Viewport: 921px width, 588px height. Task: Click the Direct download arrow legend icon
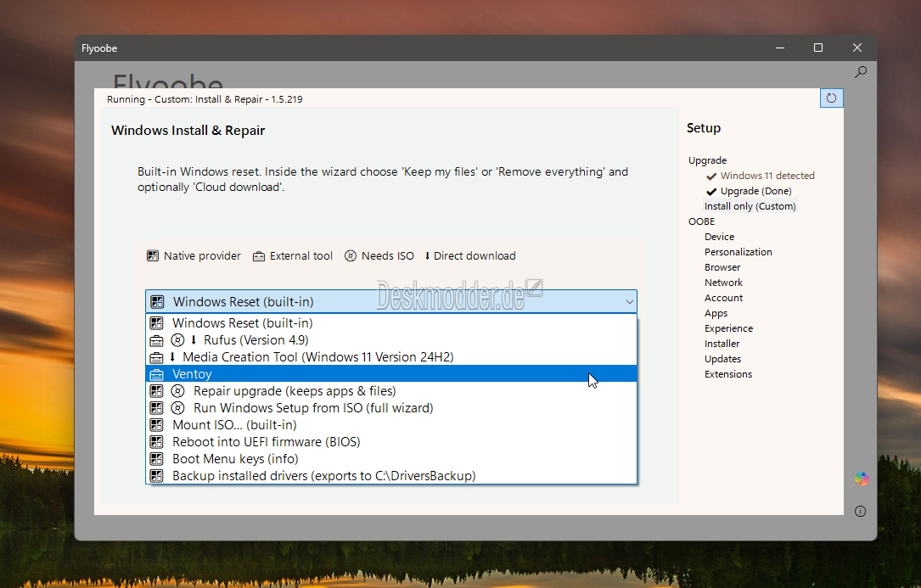[427, 255]
